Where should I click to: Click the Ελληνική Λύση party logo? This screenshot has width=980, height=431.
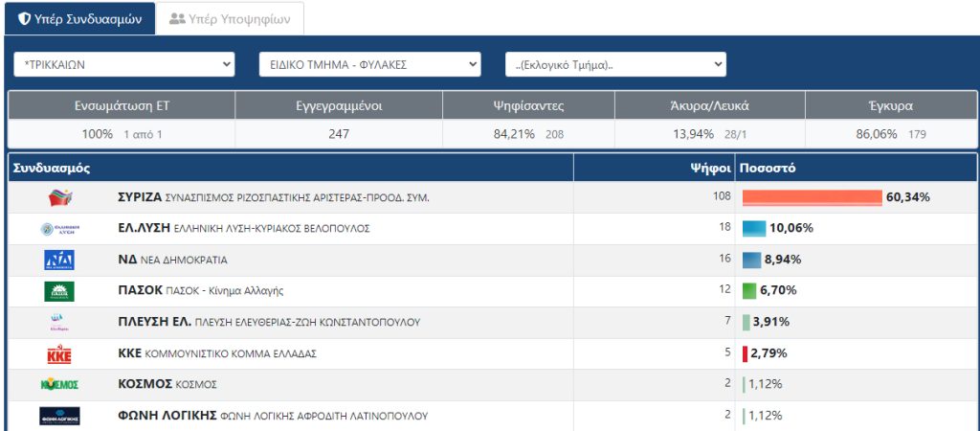[60, 229]
